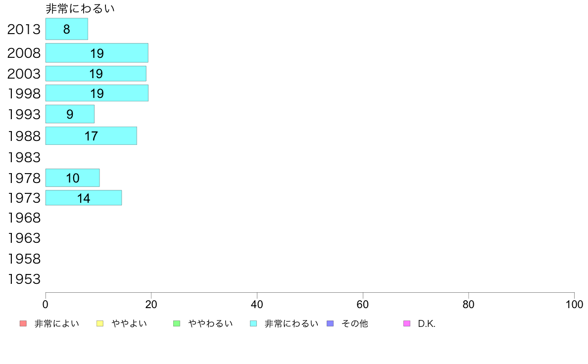Select the 2008 bar showing 19
The height and width of the screenshot is (364, 588).
click(97, 53)
